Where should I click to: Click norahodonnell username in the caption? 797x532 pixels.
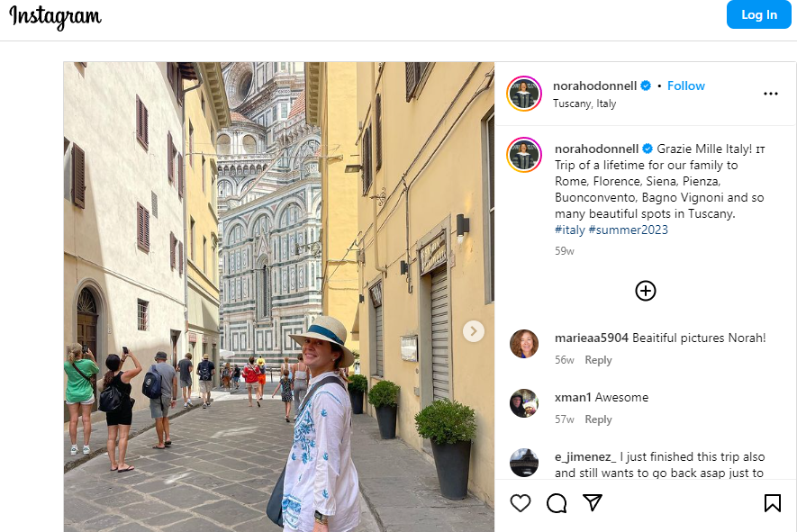tap(596, 149)
